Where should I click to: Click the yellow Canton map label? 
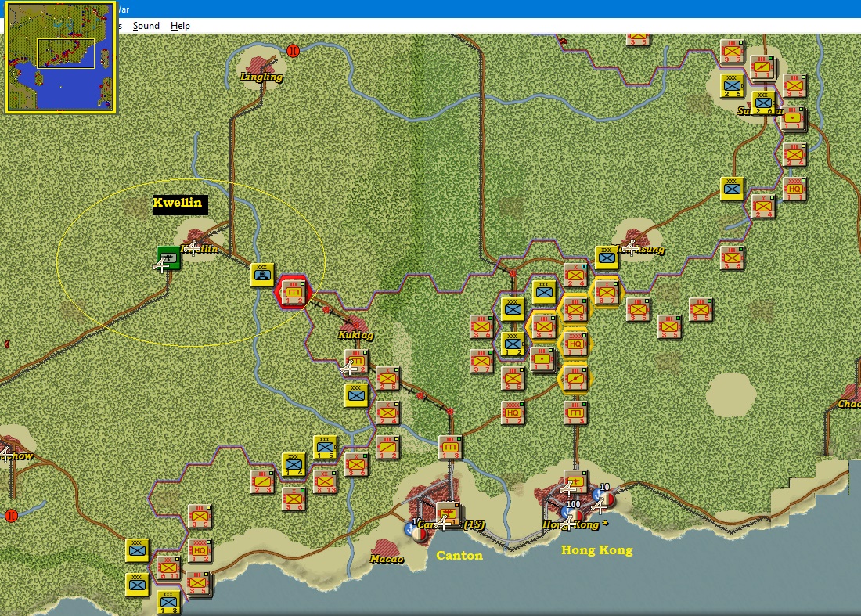point(459,556)
